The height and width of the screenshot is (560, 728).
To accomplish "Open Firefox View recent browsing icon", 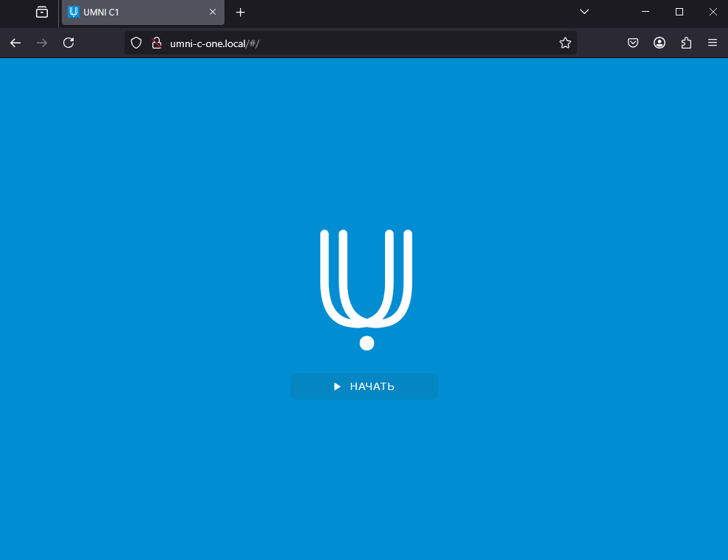I will click(42, 12).
